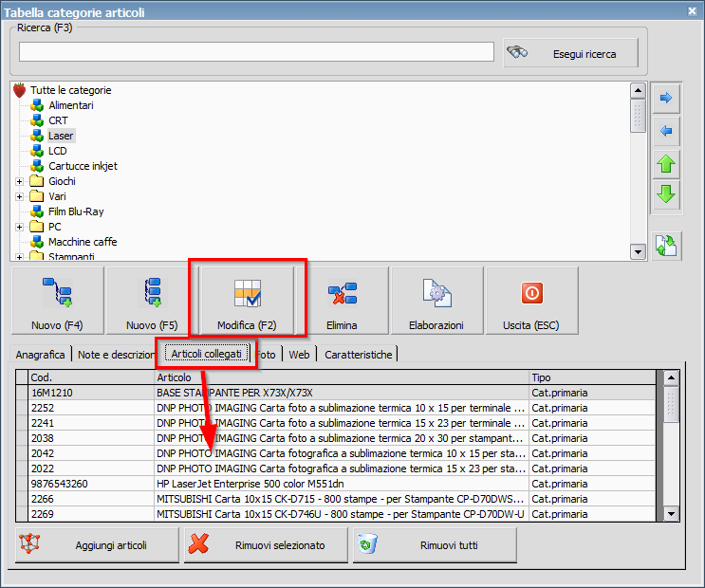
Task: Click the cubes icon next to LCD
Action: point(37,151)
